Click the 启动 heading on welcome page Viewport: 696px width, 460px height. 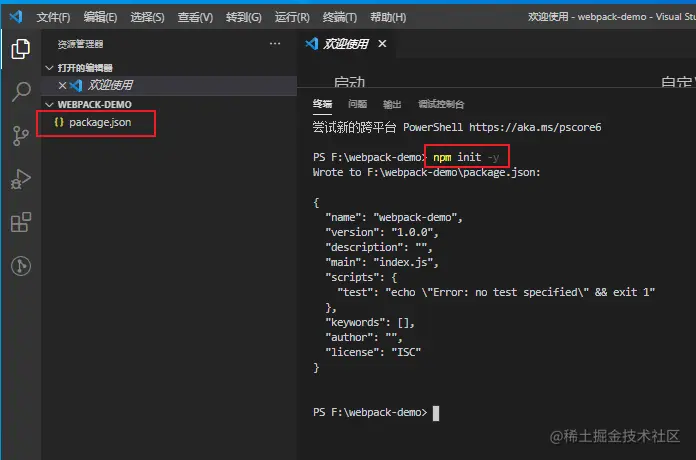coord(349,82)
